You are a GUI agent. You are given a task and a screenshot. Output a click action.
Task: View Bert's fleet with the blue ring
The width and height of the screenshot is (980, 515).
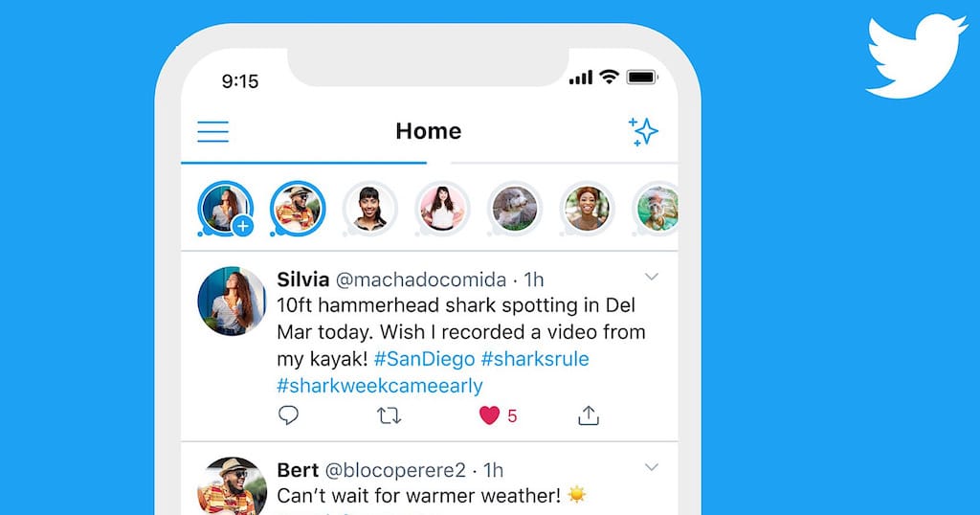[x=298, y=209]
